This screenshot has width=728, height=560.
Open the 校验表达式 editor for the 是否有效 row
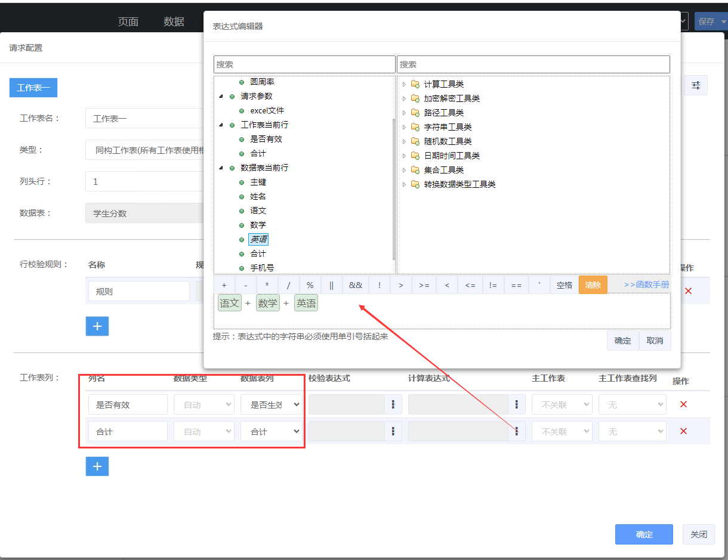(x=393, y=404)
